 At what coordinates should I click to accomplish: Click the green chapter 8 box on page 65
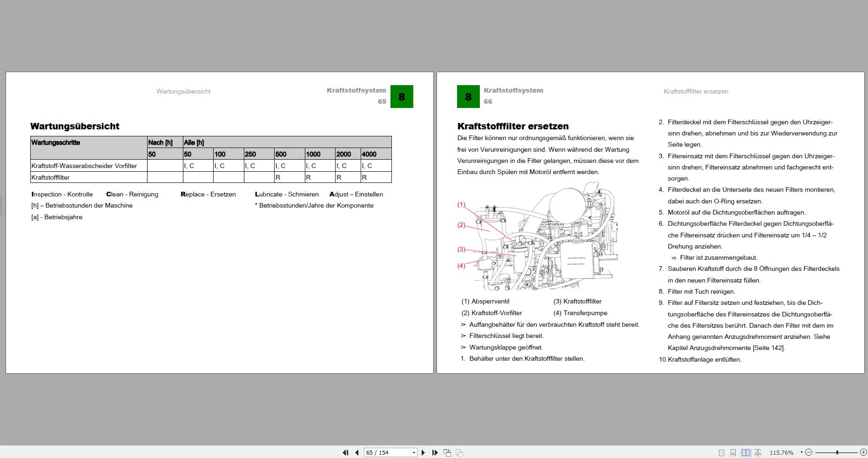pos(402,97)
